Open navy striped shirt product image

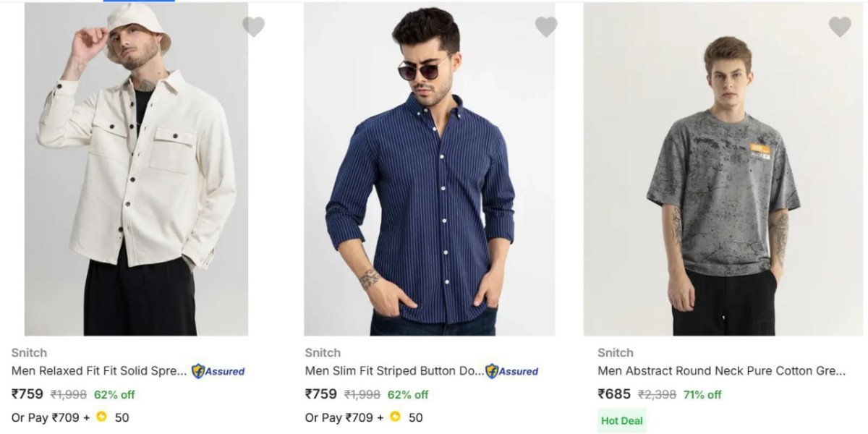[429, 169]
